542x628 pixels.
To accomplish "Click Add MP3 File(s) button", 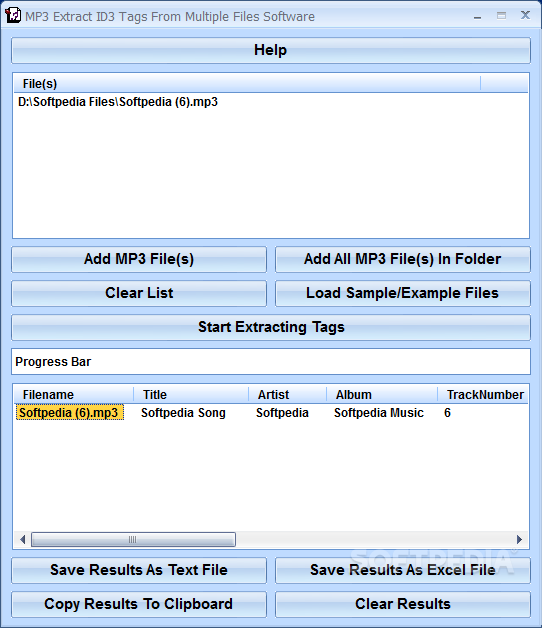I will click(x=139, y=259).
